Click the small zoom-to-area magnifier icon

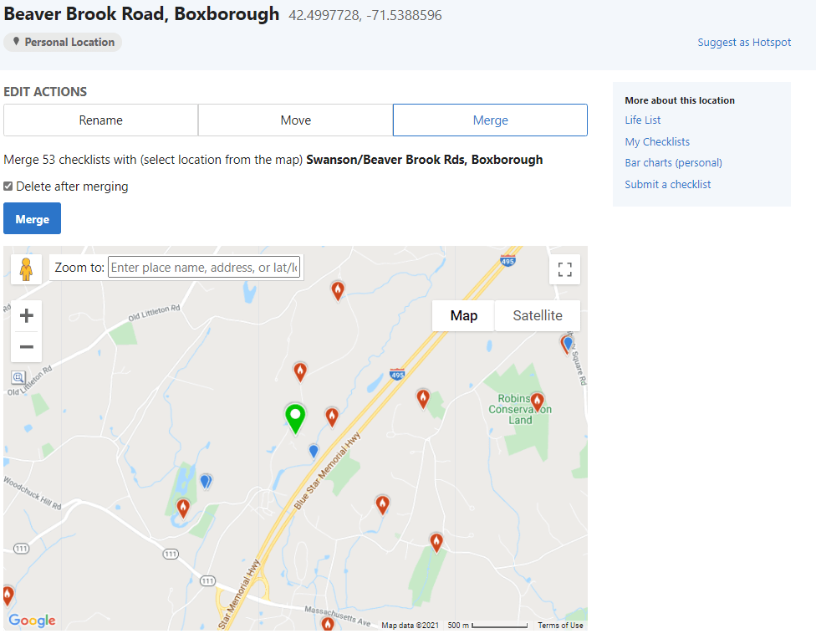[x=18, y=378]
